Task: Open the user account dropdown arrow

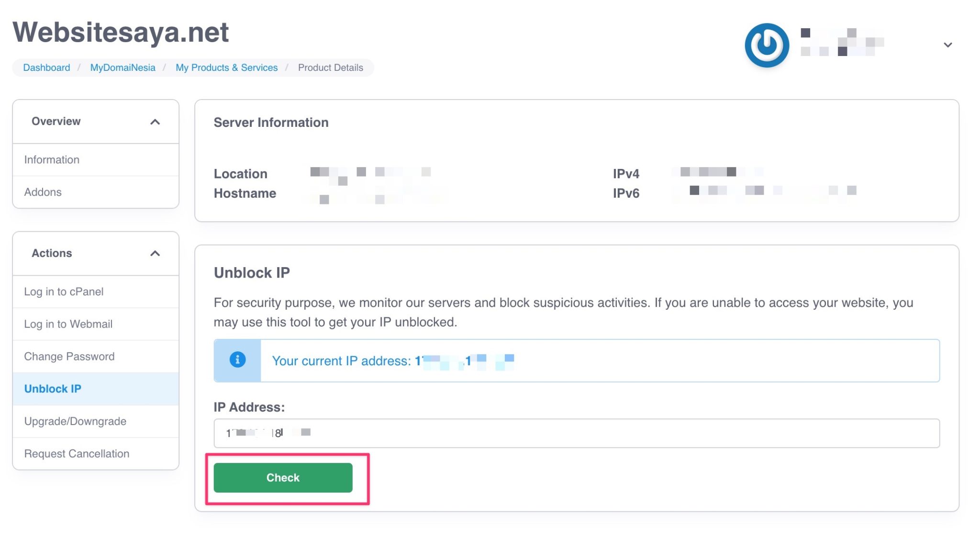Action: point(947,45)
